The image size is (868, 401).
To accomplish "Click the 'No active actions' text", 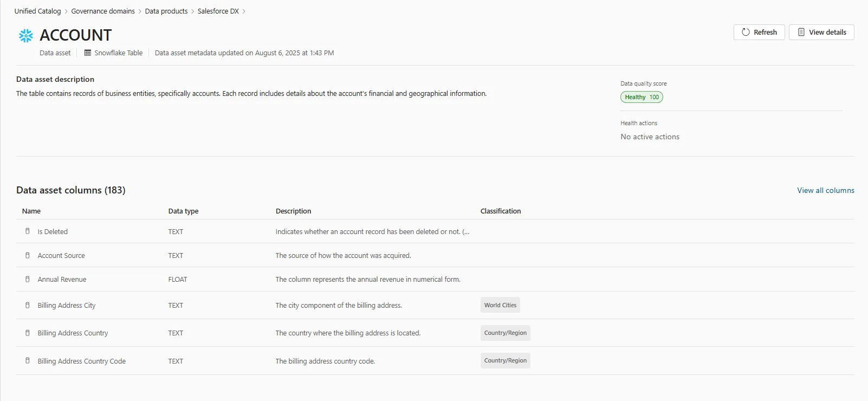I will 650,137.
